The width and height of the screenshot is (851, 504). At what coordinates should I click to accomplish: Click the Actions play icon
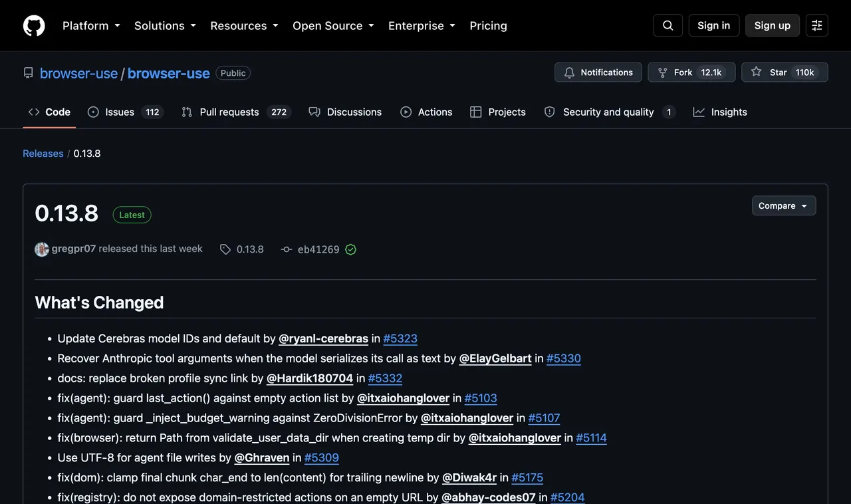coord(406,112)
